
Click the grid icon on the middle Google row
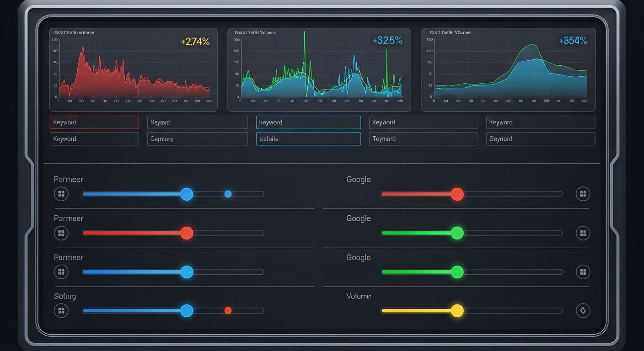(x=583, y=233)
